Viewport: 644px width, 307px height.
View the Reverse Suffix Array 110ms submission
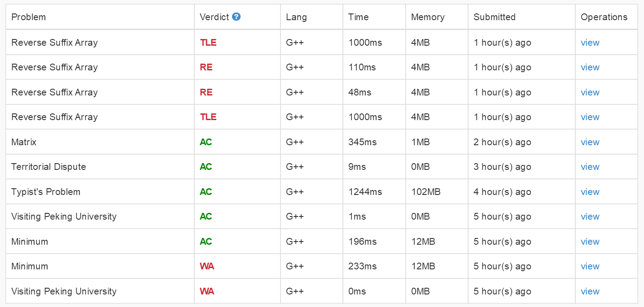point(590,67)
